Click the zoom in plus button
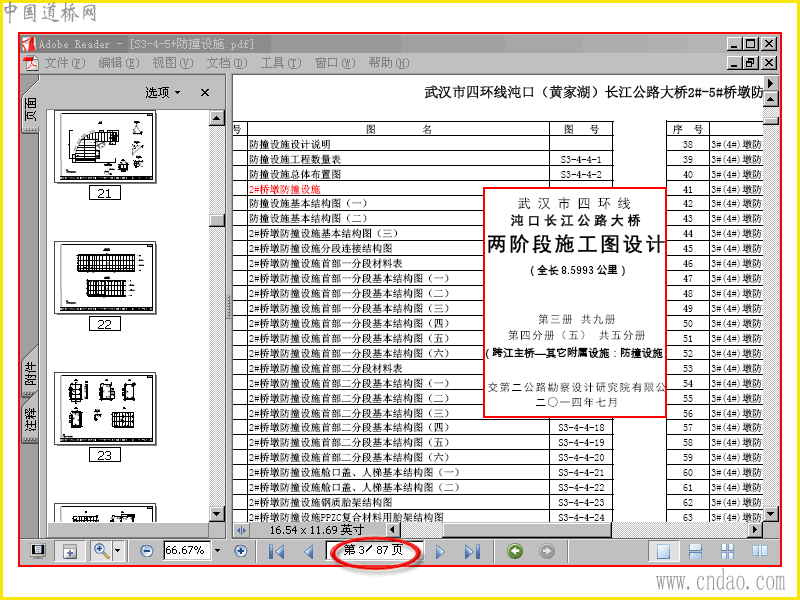 (241, 551)
